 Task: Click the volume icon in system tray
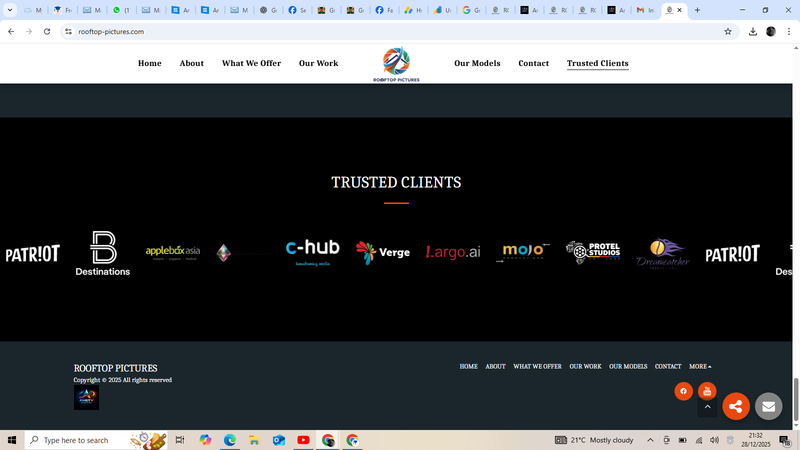714,440
